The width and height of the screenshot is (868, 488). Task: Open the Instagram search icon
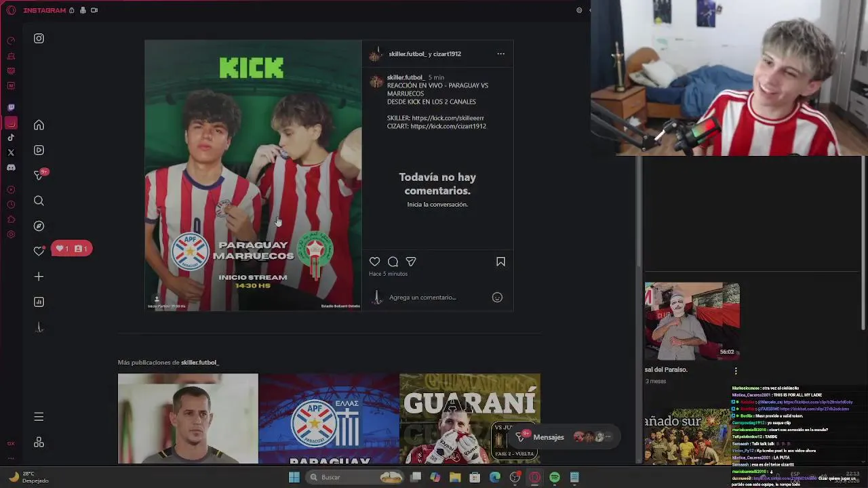[x=39, y=201]
